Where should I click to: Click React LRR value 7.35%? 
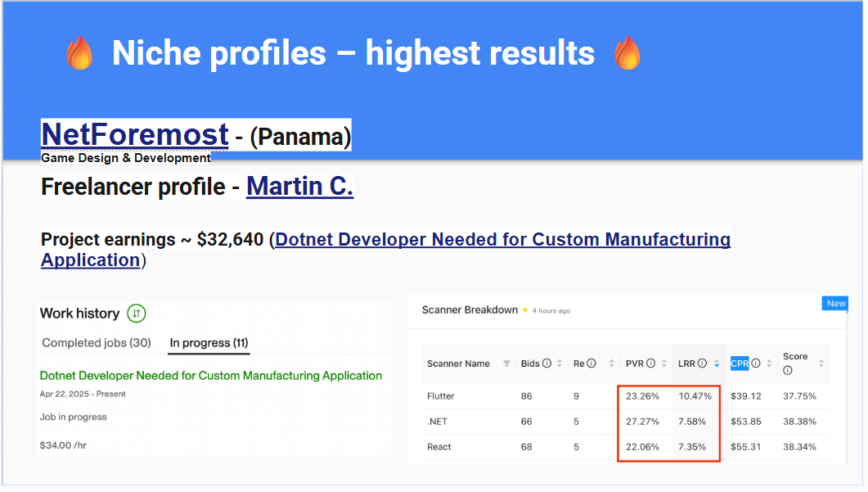tap(692, 447)
